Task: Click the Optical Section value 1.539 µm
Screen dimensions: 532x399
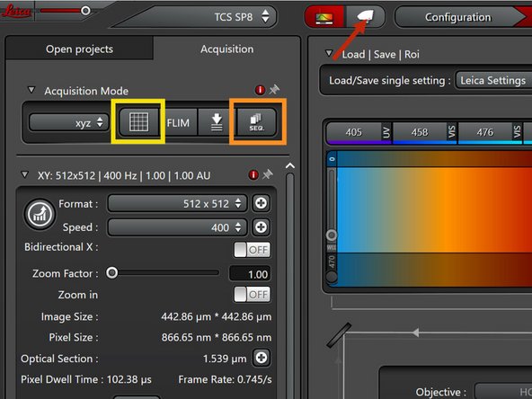Action: (x=225, y=359)
